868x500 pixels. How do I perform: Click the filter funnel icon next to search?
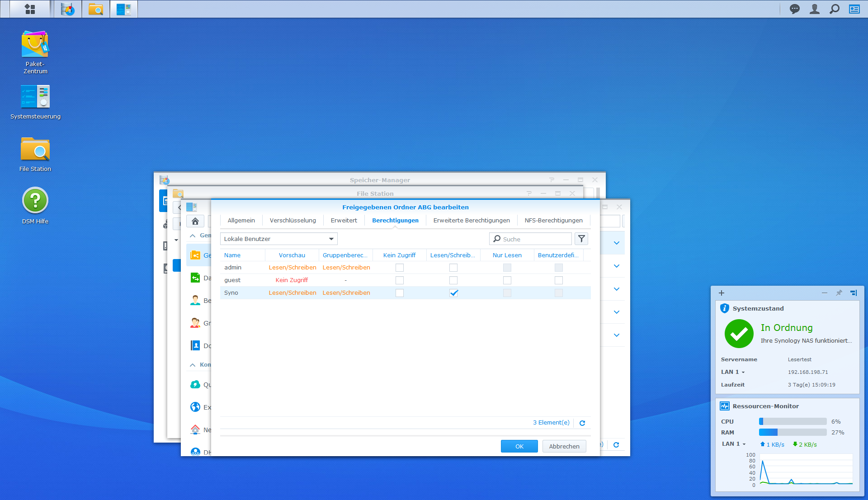coord(581,239)
